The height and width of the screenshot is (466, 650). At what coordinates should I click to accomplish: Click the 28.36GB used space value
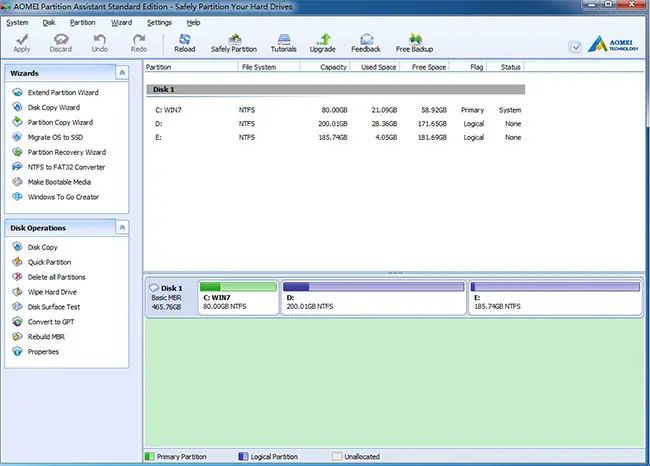pos(384,124)
